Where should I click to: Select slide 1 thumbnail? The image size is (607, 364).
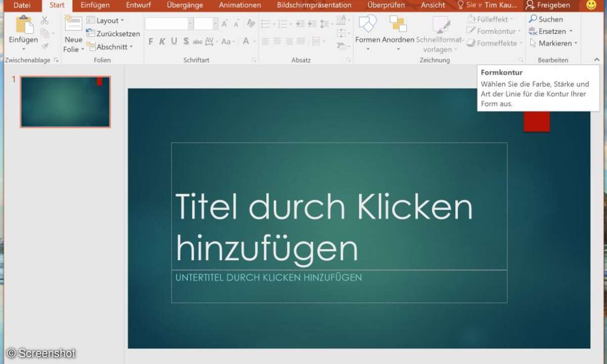click(65, 102)
